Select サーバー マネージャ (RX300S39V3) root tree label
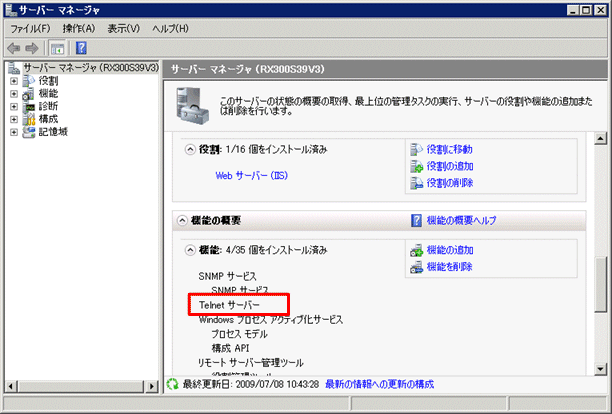 [x=91, y=68]
